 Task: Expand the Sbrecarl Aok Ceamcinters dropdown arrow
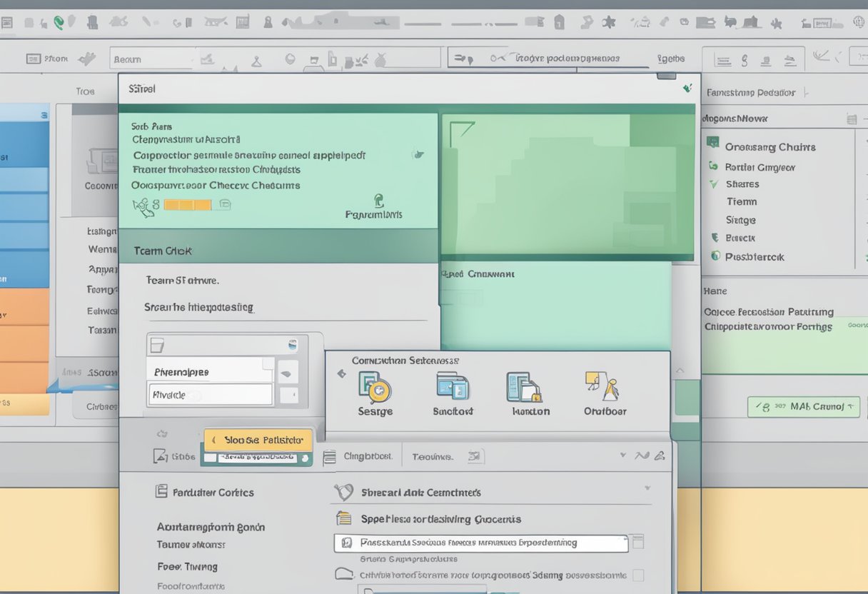[x=647, y=489]
